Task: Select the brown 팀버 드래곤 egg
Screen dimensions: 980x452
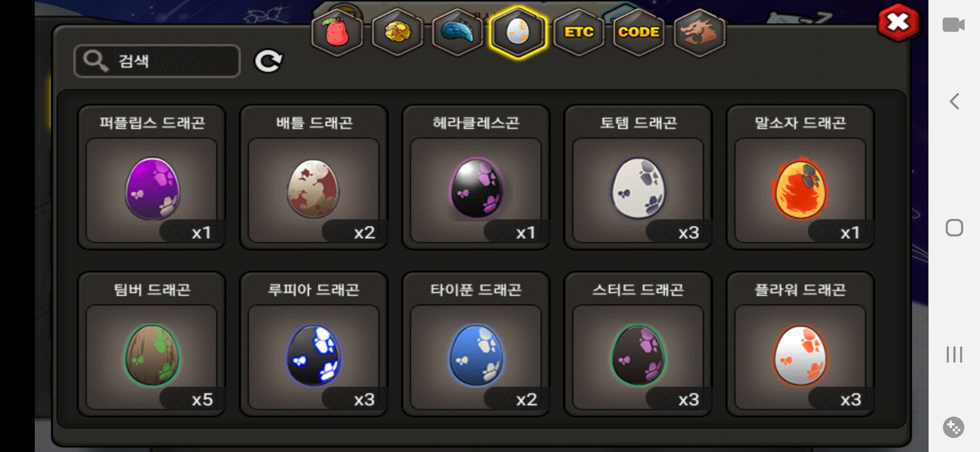Action: [152, 344]
